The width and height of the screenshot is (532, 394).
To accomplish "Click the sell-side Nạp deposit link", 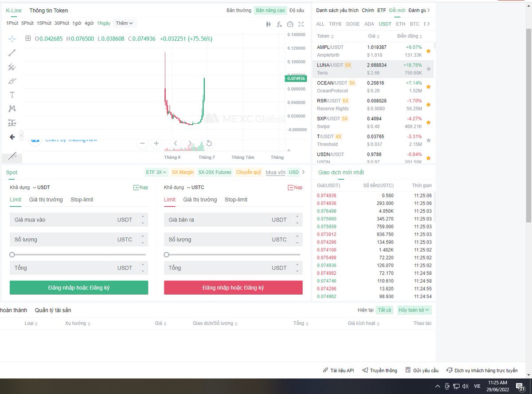I will (295, 188).
